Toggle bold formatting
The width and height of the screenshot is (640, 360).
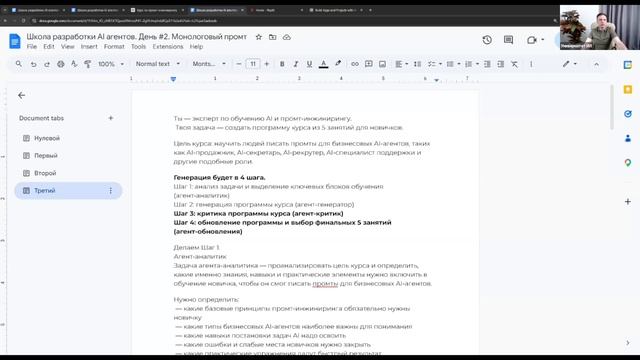click(282, 64)
